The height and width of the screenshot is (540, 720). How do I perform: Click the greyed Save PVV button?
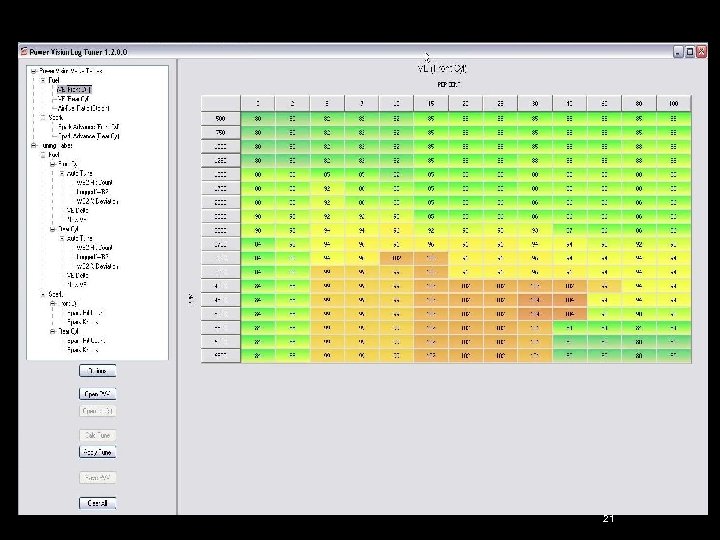click(97, 478)
